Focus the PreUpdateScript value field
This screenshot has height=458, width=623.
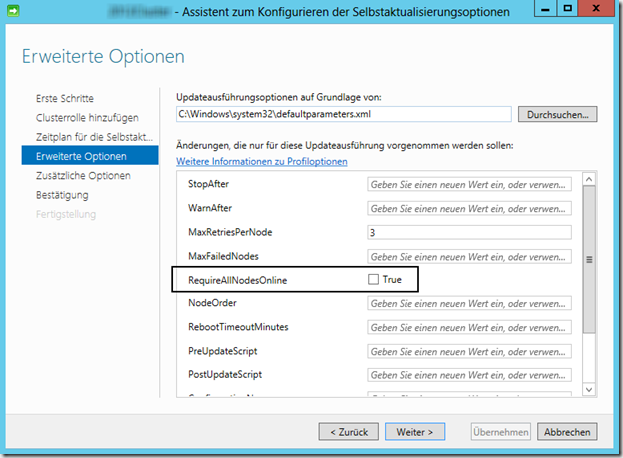[x=469, y=351]
